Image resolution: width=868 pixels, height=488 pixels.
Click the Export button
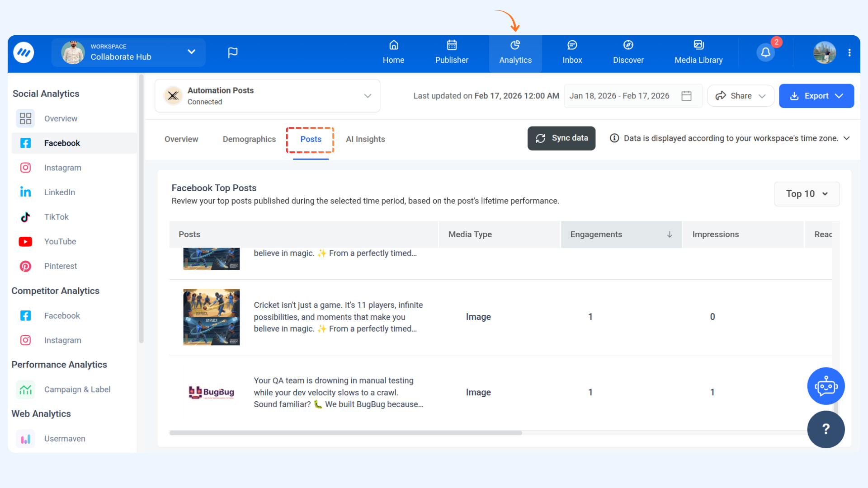(816, 96)
